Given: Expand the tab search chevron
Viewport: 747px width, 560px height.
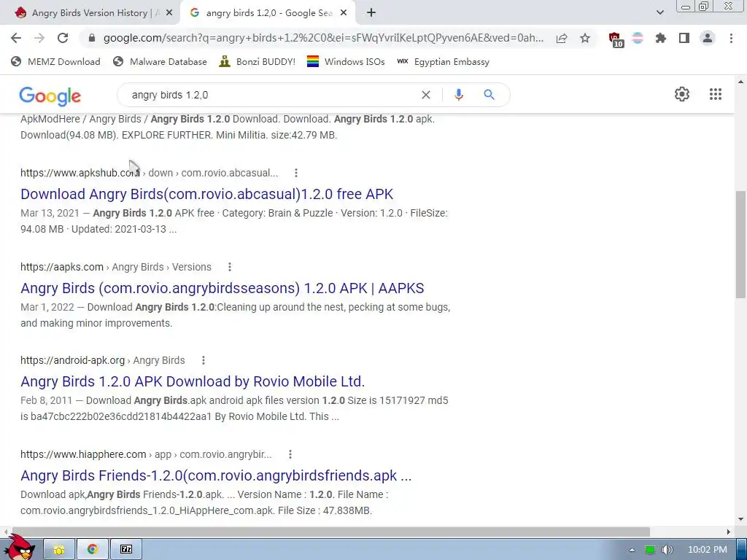Looking at the screenshot, I should coord(659,12).
